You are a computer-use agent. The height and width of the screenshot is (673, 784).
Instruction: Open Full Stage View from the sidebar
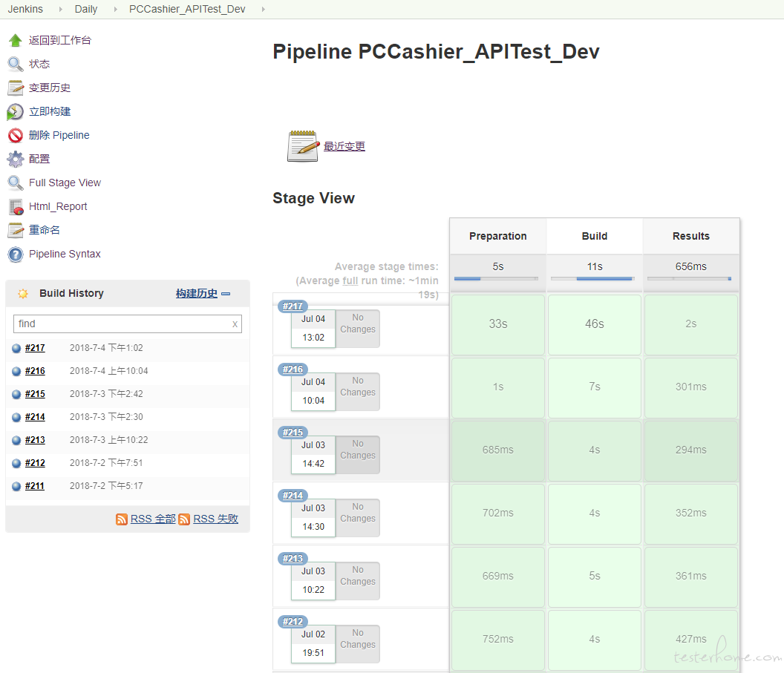click(65, 183)
